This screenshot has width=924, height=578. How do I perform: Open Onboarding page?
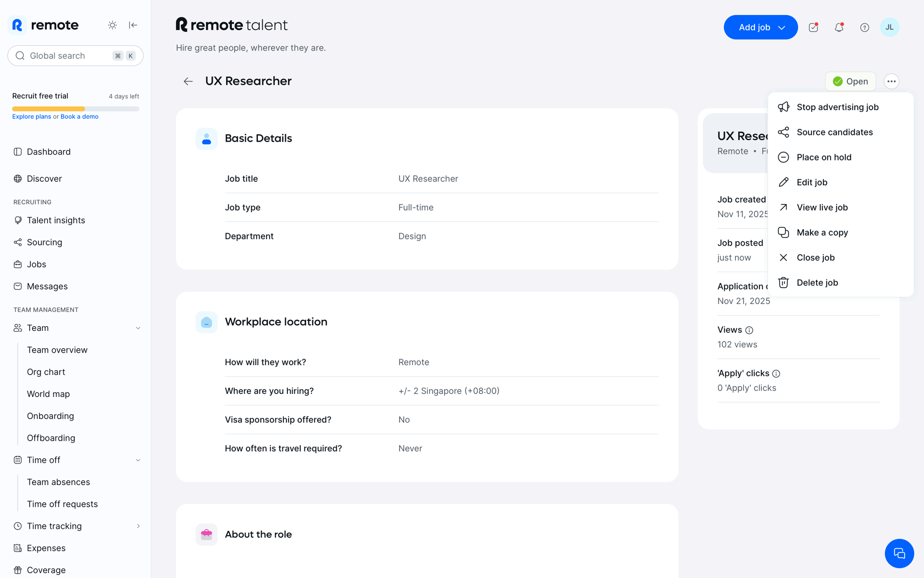tap(51, 416)
